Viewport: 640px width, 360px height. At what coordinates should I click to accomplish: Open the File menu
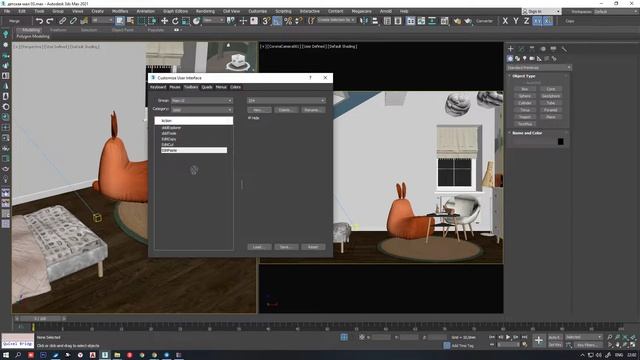tap(7, 11)
